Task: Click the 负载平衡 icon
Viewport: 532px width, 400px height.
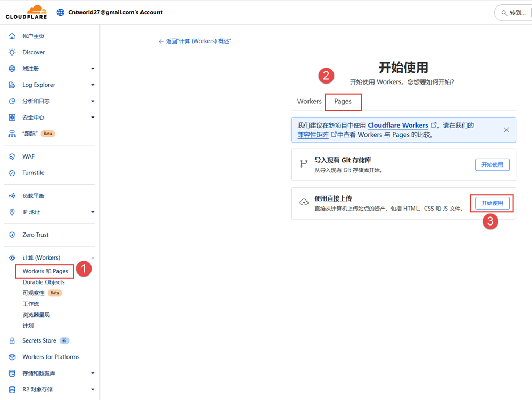Action: click(12, 196)
